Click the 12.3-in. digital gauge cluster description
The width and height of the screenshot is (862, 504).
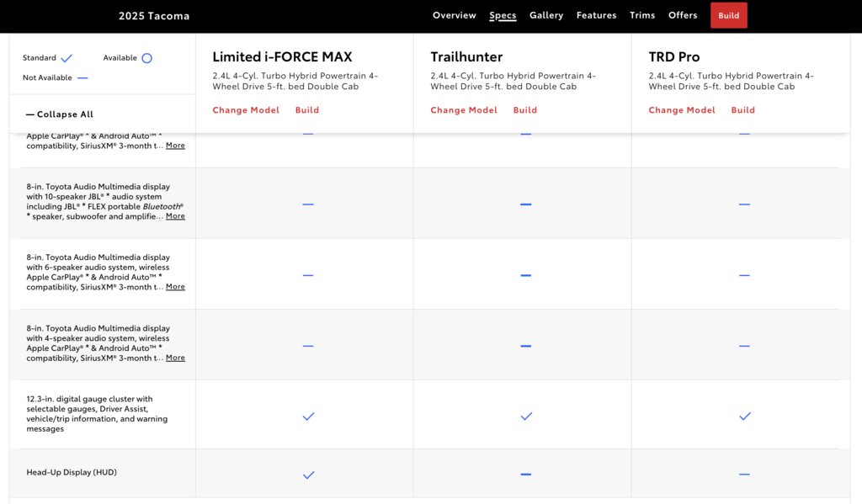point(97,414)
